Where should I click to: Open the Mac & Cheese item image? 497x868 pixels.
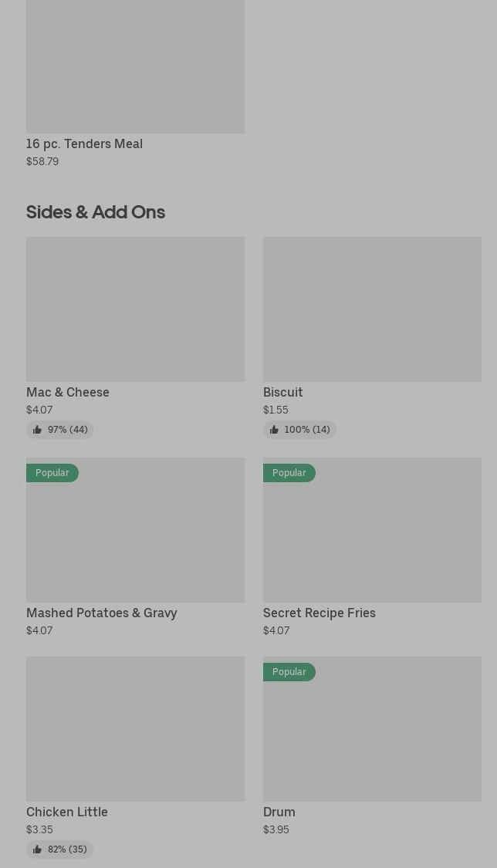click(x=135, y=309)
